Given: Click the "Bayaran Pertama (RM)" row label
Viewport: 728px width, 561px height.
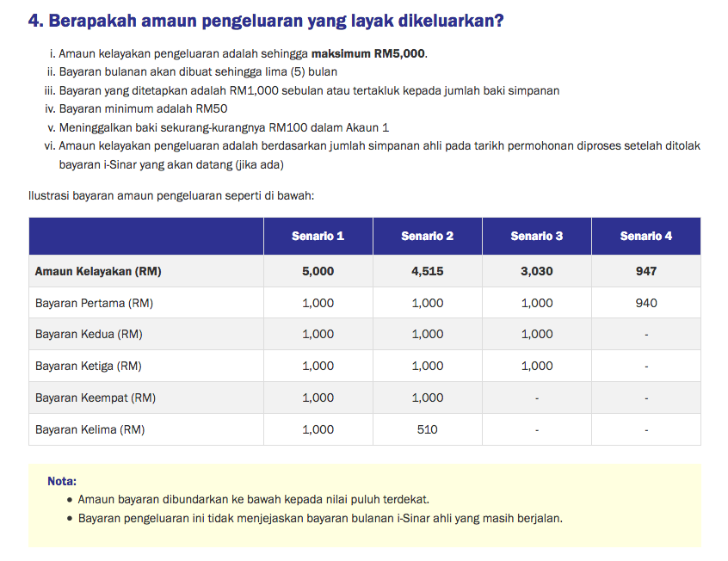Looking at the screenshot, I should coord(94,303).
